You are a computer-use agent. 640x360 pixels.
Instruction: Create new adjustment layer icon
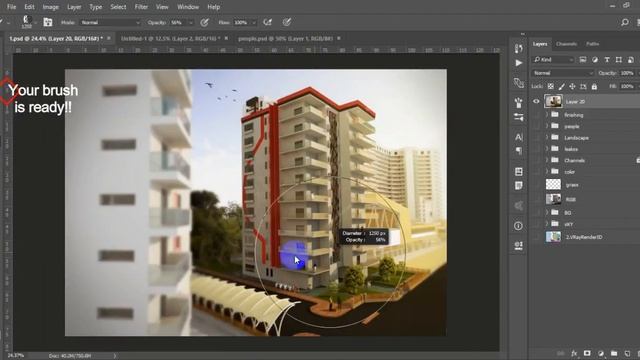tap(600, 353)
